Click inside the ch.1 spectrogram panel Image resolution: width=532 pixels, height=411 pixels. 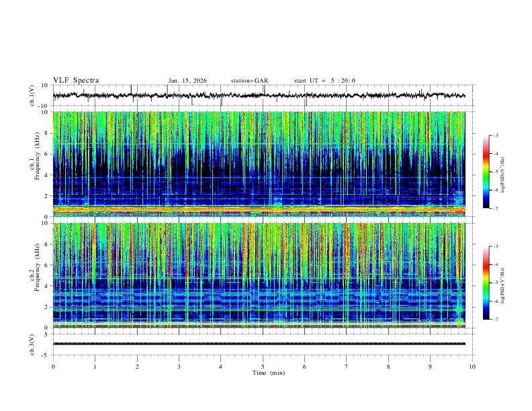click(259, 164)
